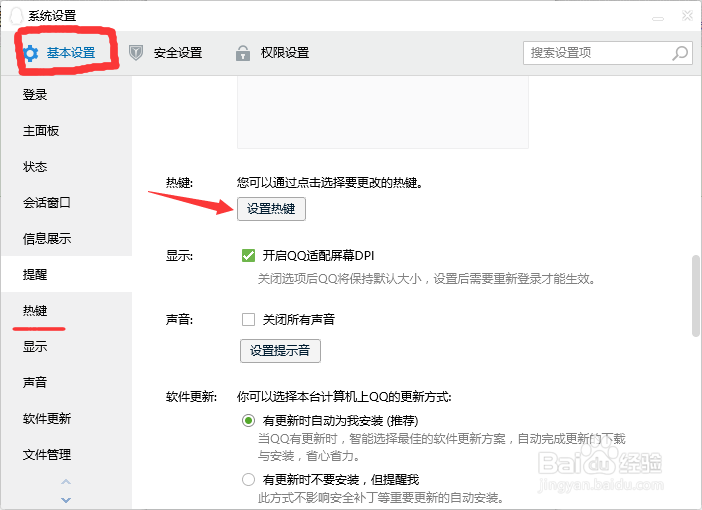The width and height of the screenshot is (702, 510).
Task: Click the vertical scrollbar thumb
Action: 695,296
